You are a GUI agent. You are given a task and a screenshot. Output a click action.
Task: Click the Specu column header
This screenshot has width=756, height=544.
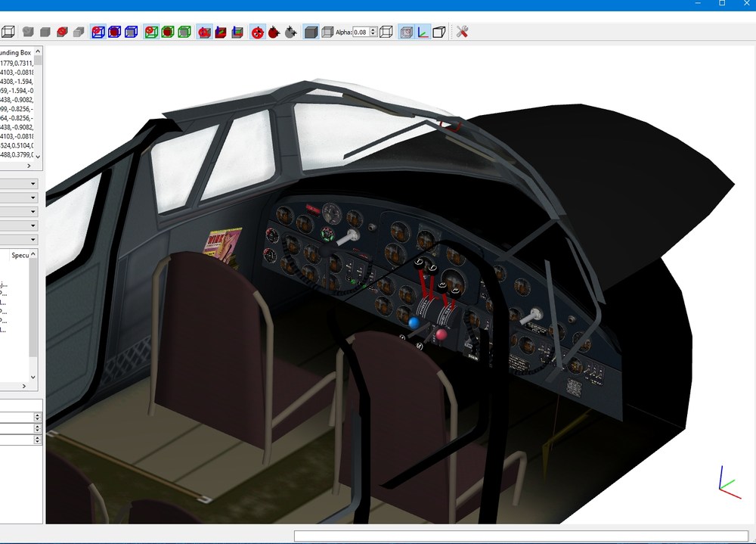tap(20, 255)
